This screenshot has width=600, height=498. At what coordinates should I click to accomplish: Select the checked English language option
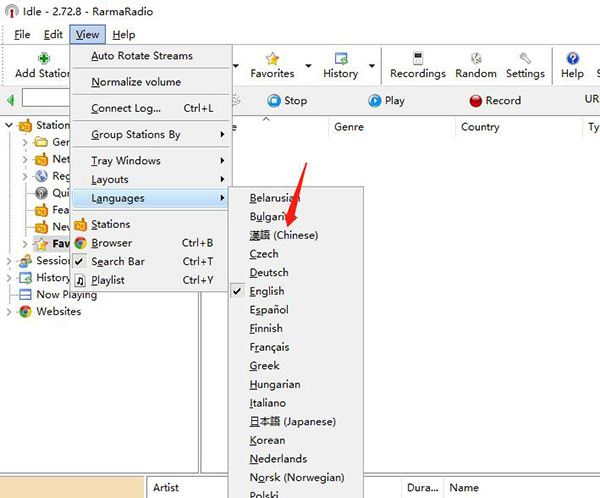click(267, 292)
